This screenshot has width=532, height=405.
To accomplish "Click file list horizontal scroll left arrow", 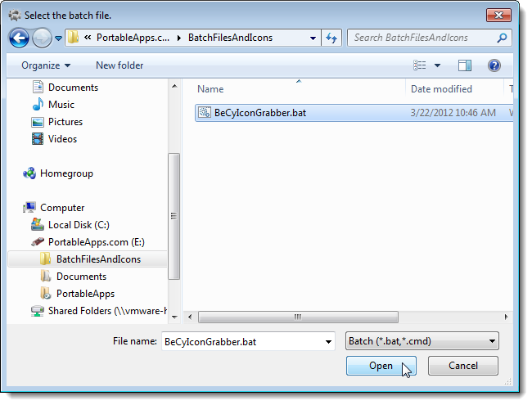I will [190, 317].
